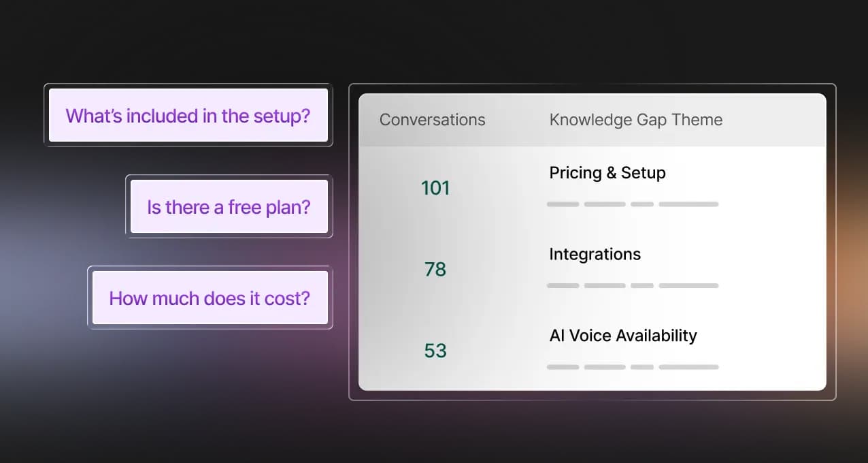Open the "How much does it cost?" question
The height and width of the screenshot is (463, 868).
[x=210, y=298]
